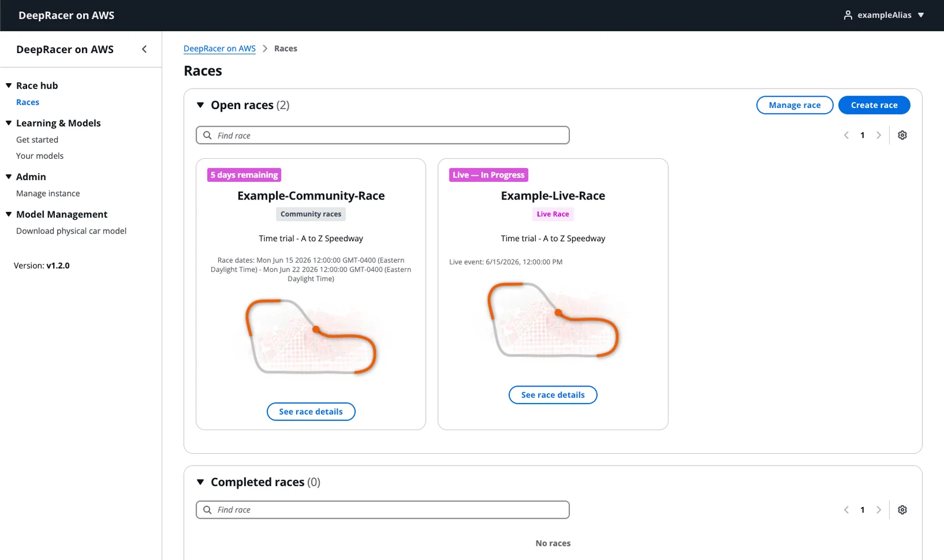Collapse the side navigation panel
Image resolution: width=944 pixels, height=560 pixels.
click(144, 50)
